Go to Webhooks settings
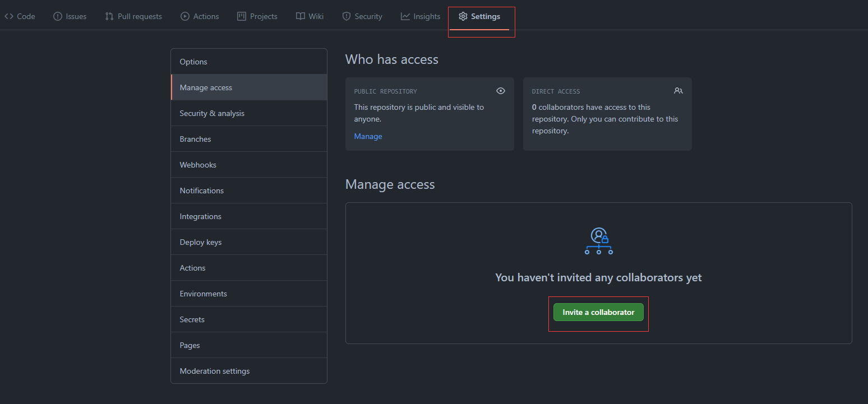 tap(198, 165)
